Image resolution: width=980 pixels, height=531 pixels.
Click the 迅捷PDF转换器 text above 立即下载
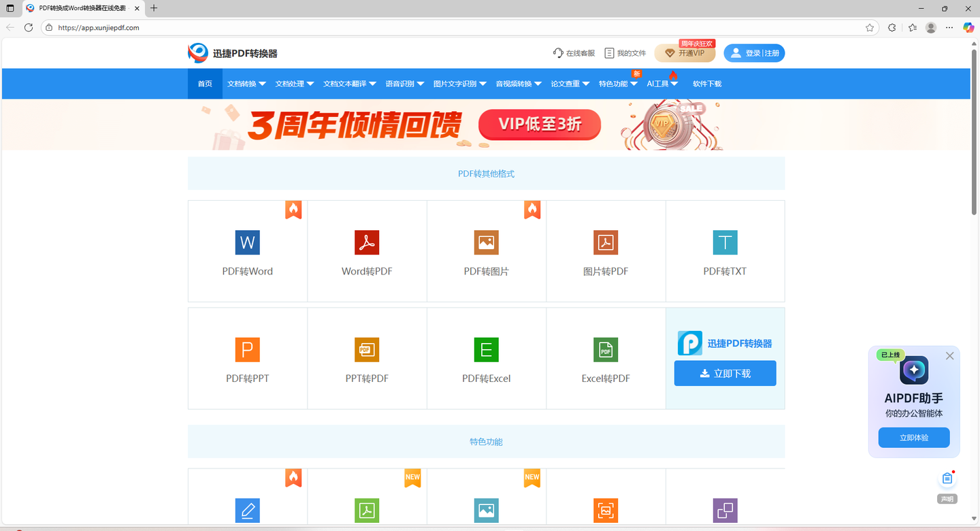pos(740,344)
